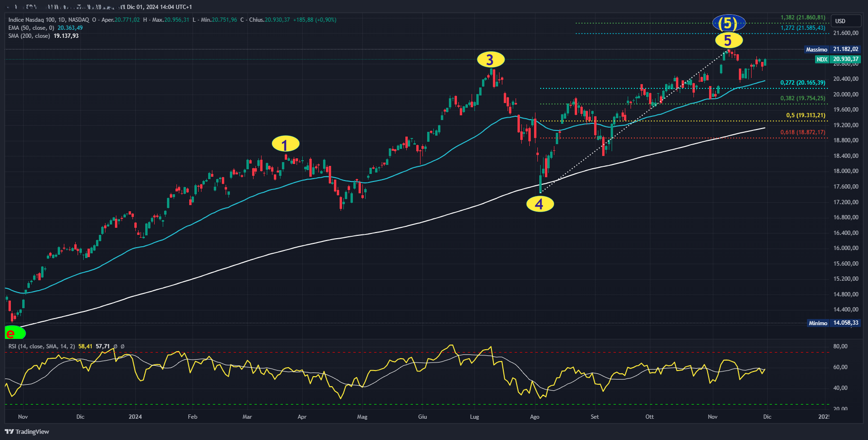The image size is (868, 440).
Task: Select the yellow wave 3 label
Action: point(491,60)
